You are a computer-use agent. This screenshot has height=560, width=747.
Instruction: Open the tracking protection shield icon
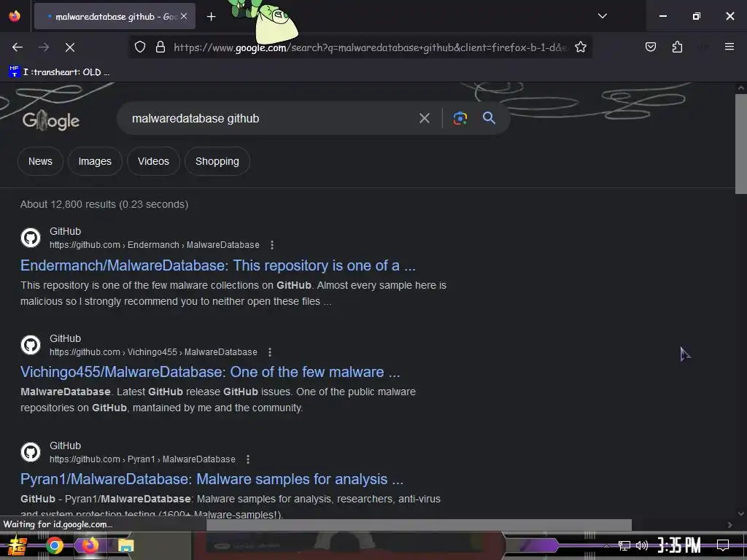[139, 47]
